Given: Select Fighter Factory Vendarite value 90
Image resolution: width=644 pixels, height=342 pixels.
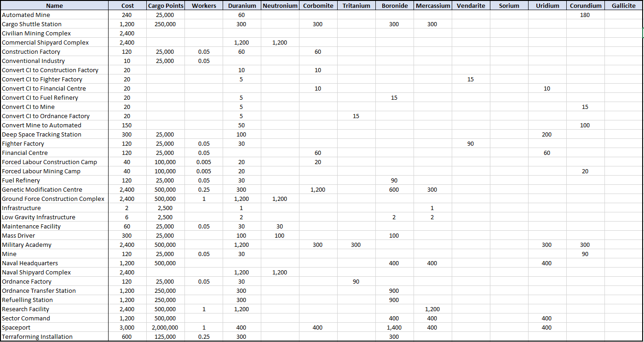Looking at the screenshot, I should click(471, 143).
